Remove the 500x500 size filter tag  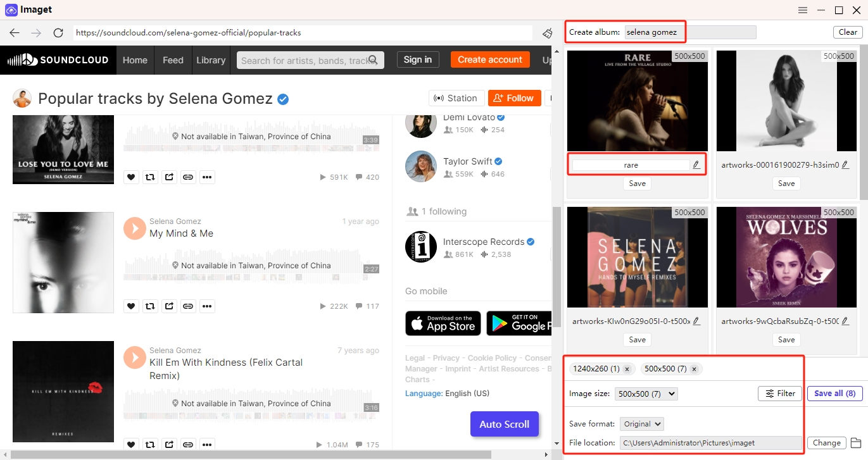click(x=694, y=369)
